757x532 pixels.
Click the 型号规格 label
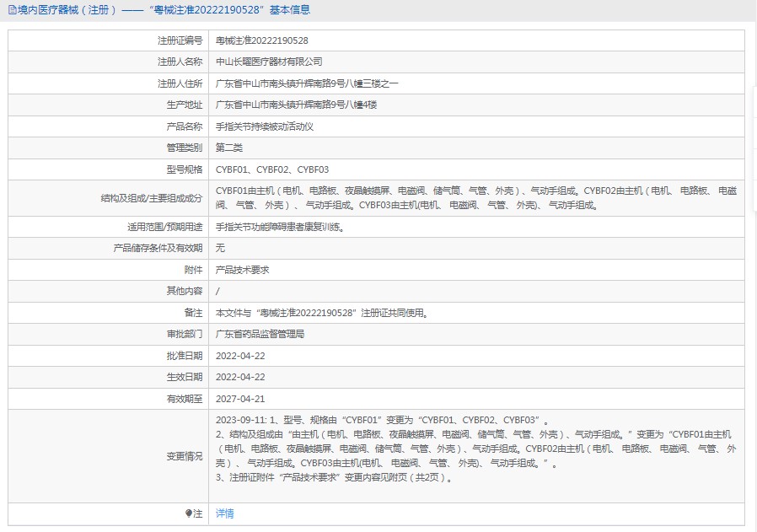185,169
